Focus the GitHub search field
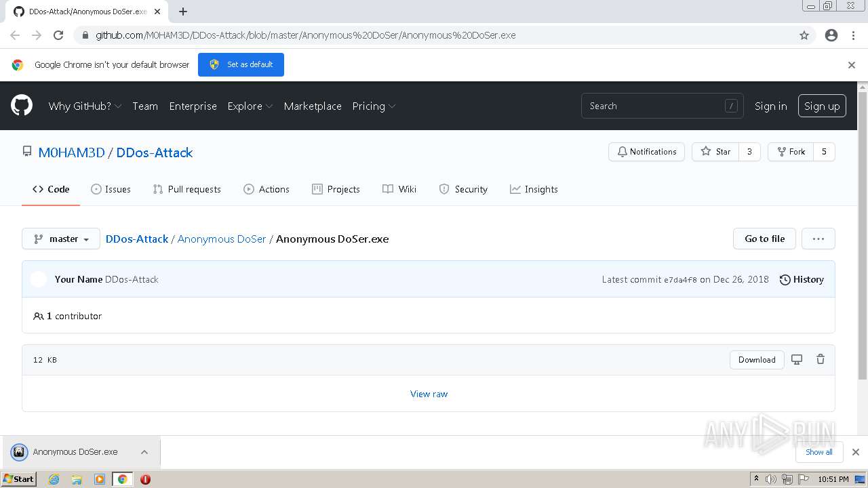Viewport: 868px width, 488px height. tap(662, 106)
